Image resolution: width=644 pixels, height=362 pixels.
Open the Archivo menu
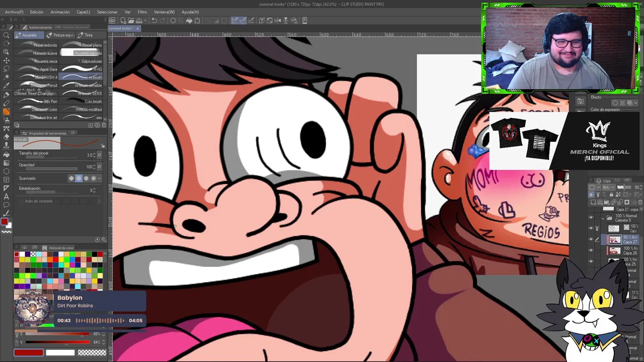pos(14,12)
